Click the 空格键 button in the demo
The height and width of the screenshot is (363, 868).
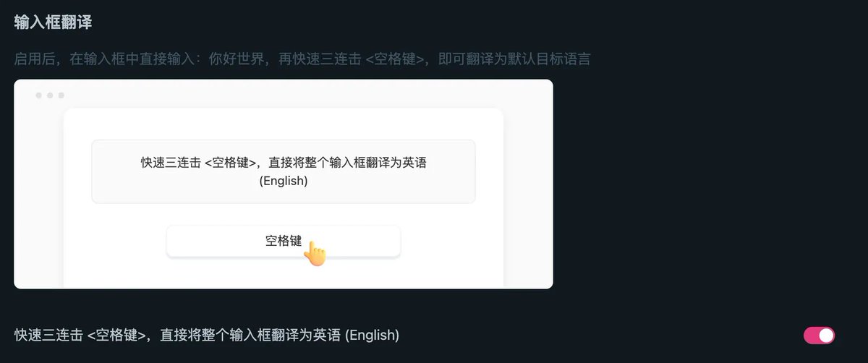click(283, 242)
